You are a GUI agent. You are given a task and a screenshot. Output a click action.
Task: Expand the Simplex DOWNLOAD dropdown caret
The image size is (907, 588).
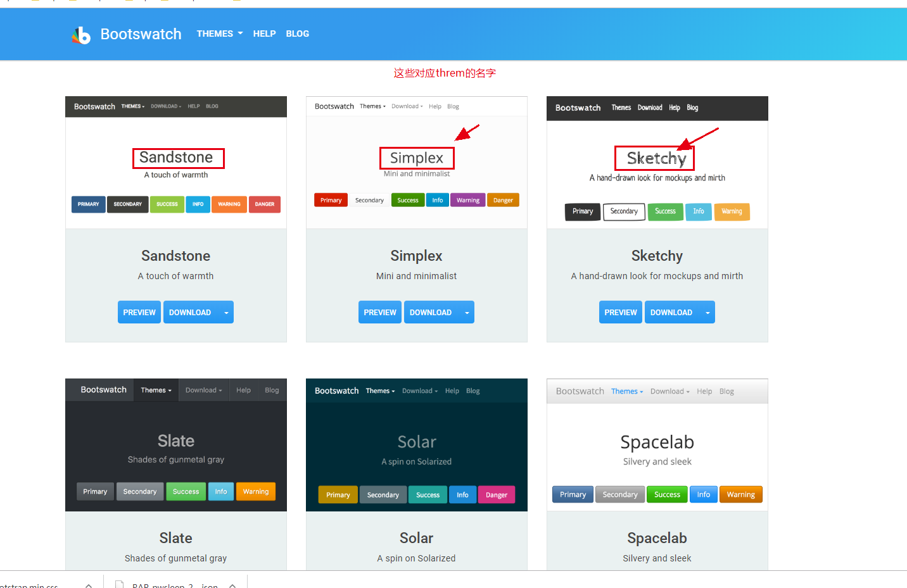click(x=467, y=312)
